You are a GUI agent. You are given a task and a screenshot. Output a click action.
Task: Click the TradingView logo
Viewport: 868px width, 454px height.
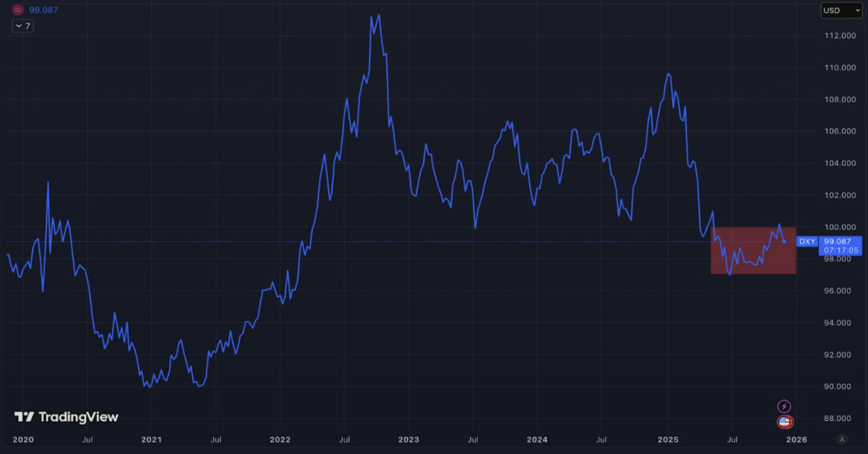coord(66,417)
